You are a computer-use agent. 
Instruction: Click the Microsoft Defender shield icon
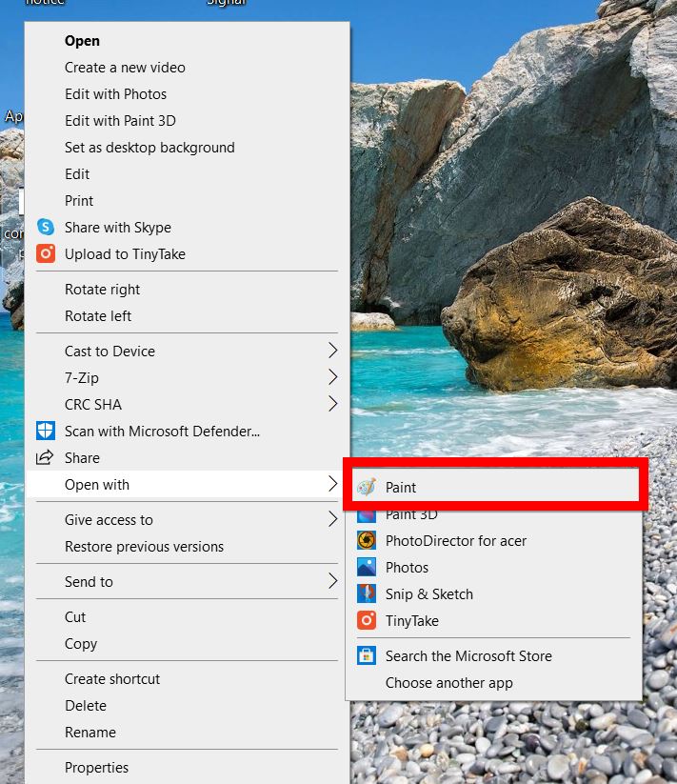pyautogui.click(x=46, y=431)
